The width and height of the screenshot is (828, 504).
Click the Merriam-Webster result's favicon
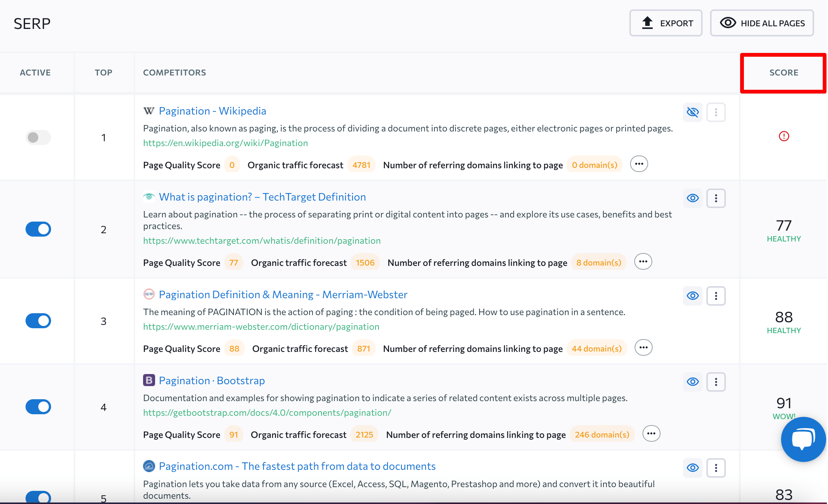149,294
